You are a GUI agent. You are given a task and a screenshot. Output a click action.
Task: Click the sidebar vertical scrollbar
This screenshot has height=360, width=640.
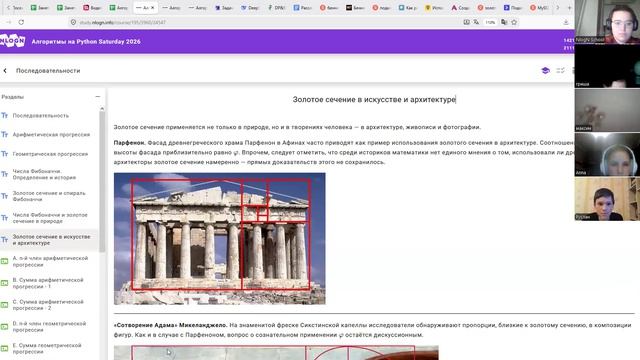pos(102,182)
